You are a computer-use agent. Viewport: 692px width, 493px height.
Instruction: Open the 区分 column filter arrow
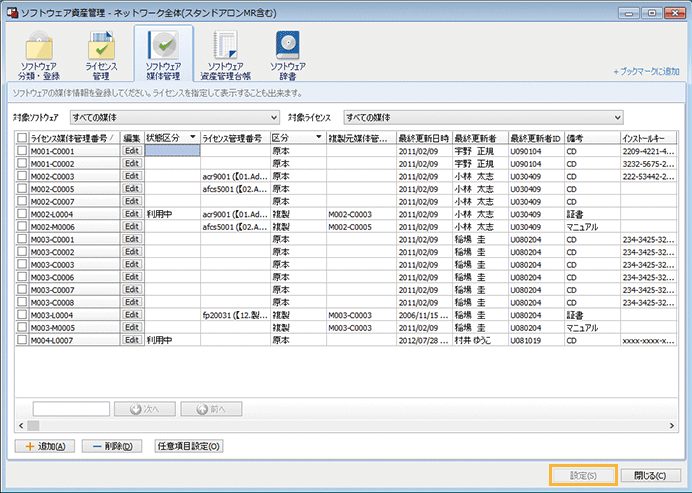click(x=319, y=137)
